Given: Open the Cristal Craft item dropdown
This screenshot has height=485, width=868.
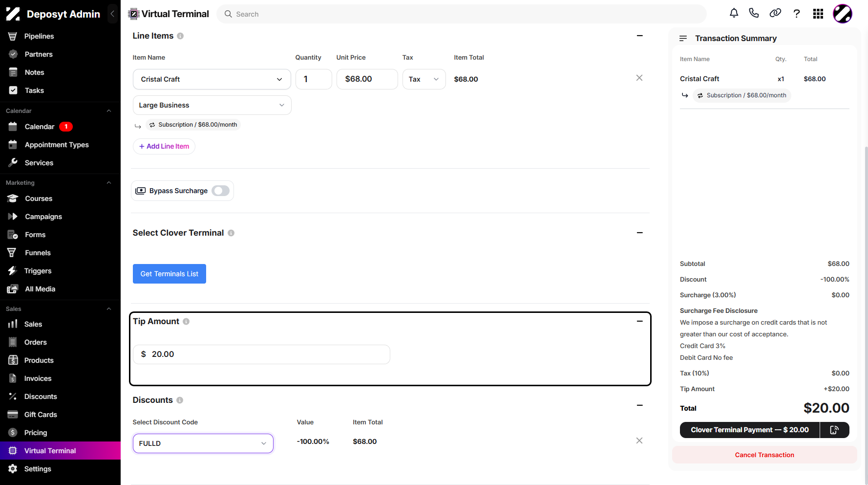Looking at the screenshot, I should coord(212,79).
